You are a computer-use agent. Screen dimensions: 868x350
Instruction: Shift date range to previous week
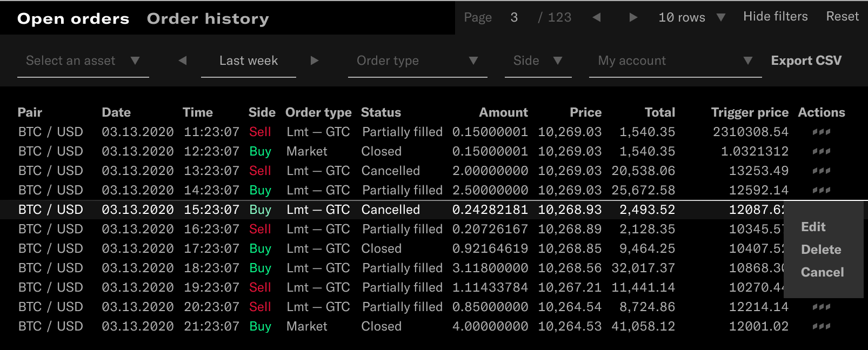tap(183, 60)
